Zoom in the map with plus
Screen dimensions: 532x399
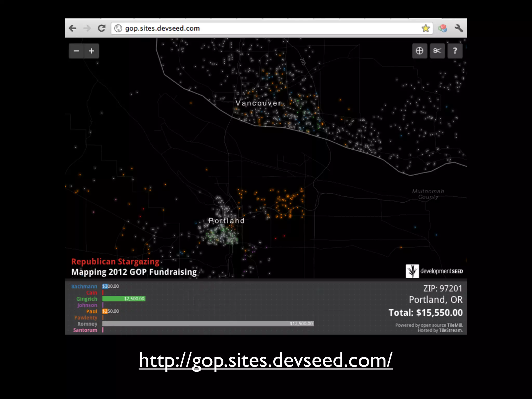click(x=91, y=51)
